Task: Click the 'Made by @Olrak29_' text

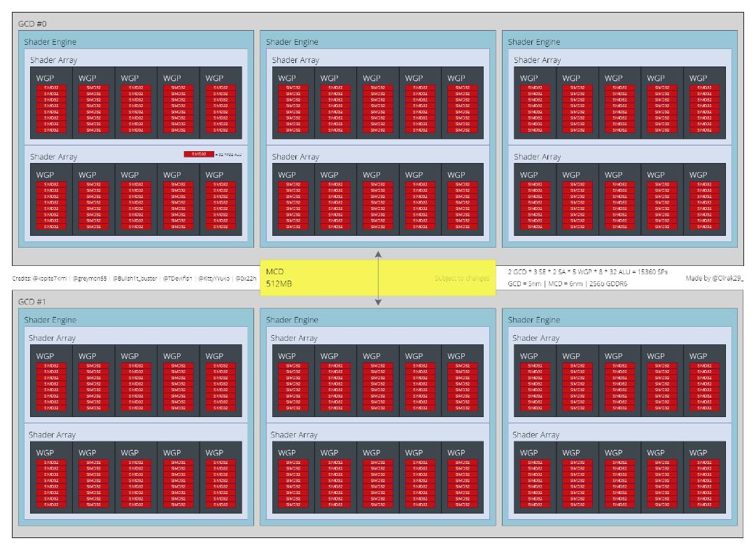Action: click(715, 278)
